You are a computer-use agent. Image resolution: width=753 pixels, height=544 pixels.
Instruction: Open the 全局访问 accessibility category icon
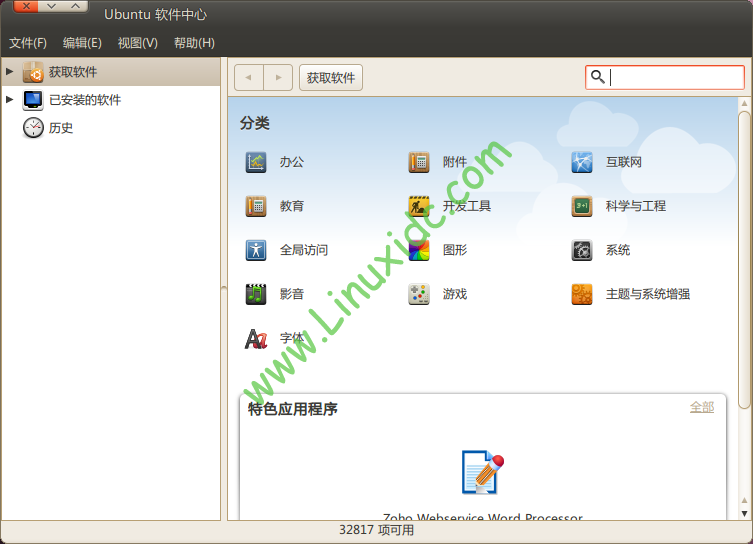coord(256,250)
